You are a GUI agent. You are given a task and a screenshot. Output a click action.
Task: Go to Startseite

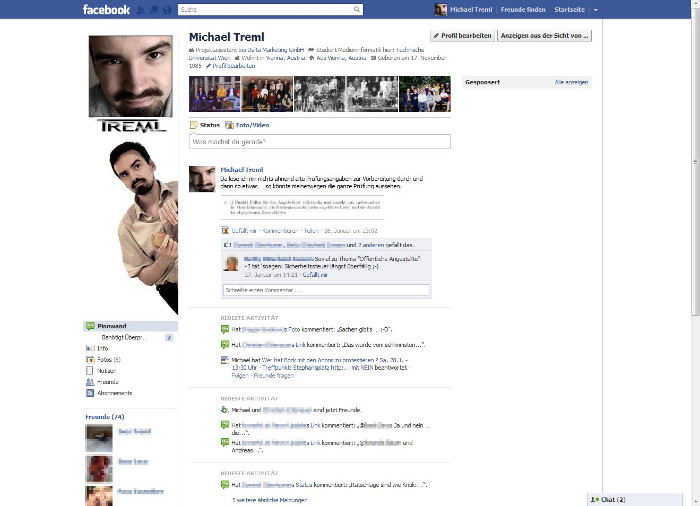pyautogui.click(x=569, y=9)
